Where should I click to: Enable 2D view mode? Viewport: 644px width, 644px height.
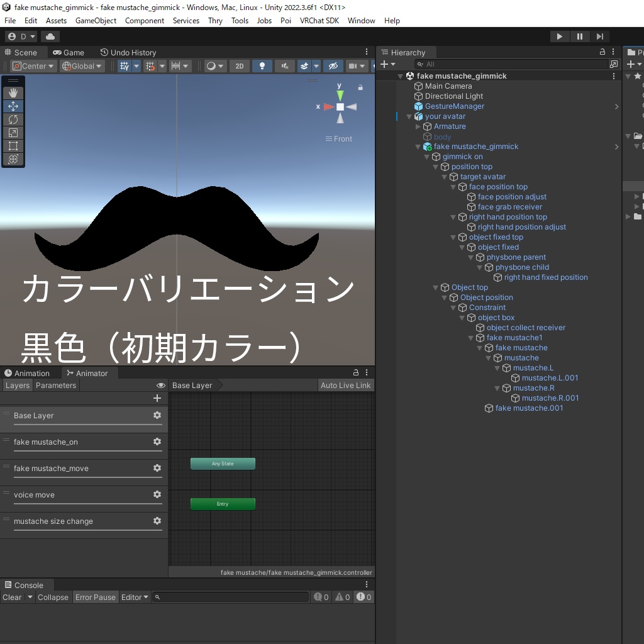tap(240, 66)
